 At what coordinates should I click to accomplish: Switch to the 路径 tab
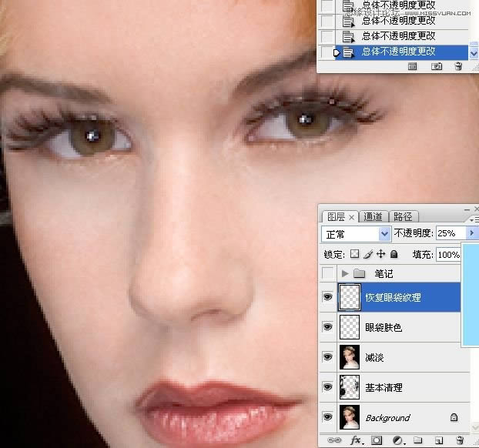click(x=402, y=216)
